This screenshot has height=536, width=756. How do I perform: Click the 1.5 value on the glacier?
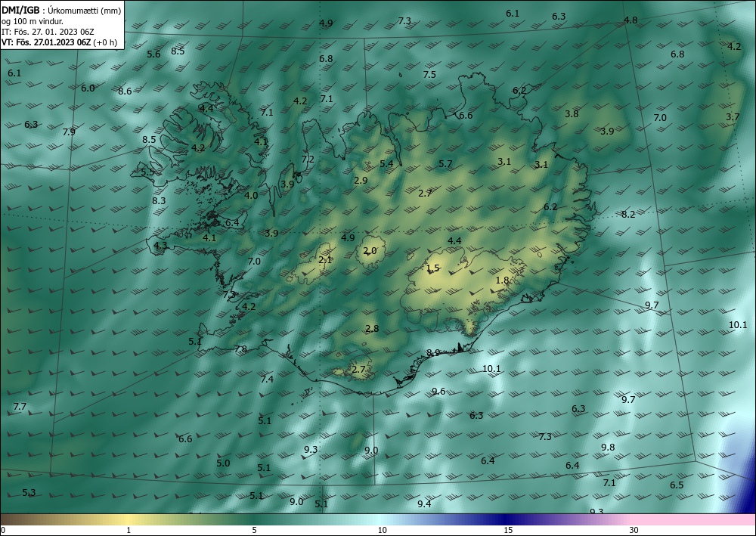[x=433, y=268]
